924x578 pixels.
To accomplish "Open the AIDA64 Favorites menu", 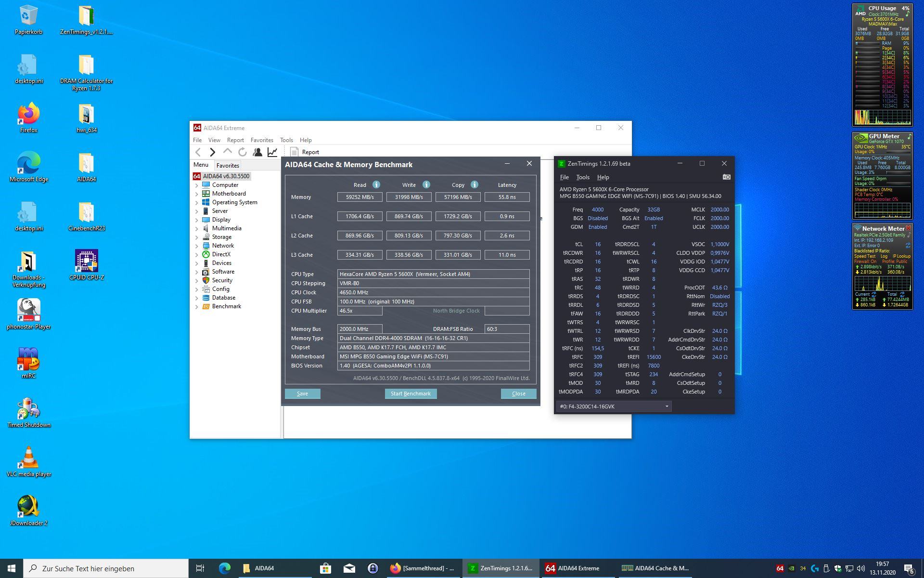I will [262, 140].
